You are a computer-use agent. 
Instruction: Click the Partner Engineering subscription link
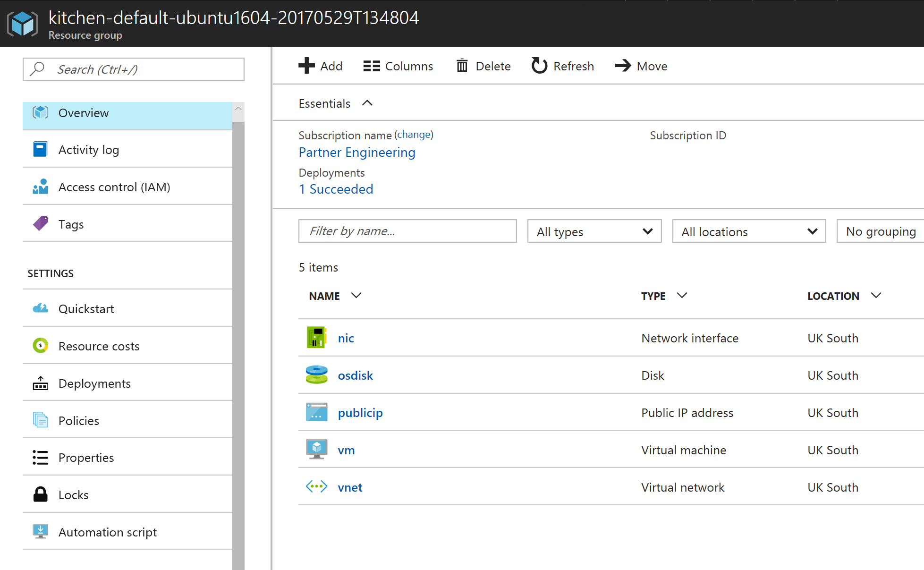(357, 153)
